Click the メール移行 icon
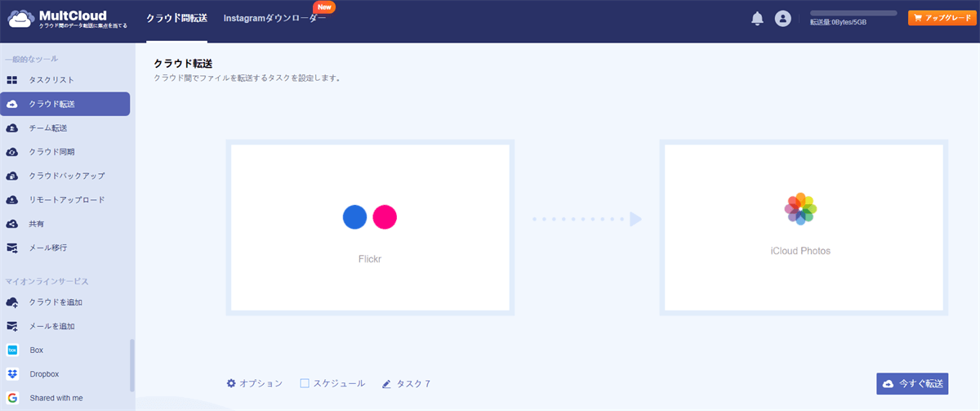This screenshot has height=411, width=980. (12, 248)
